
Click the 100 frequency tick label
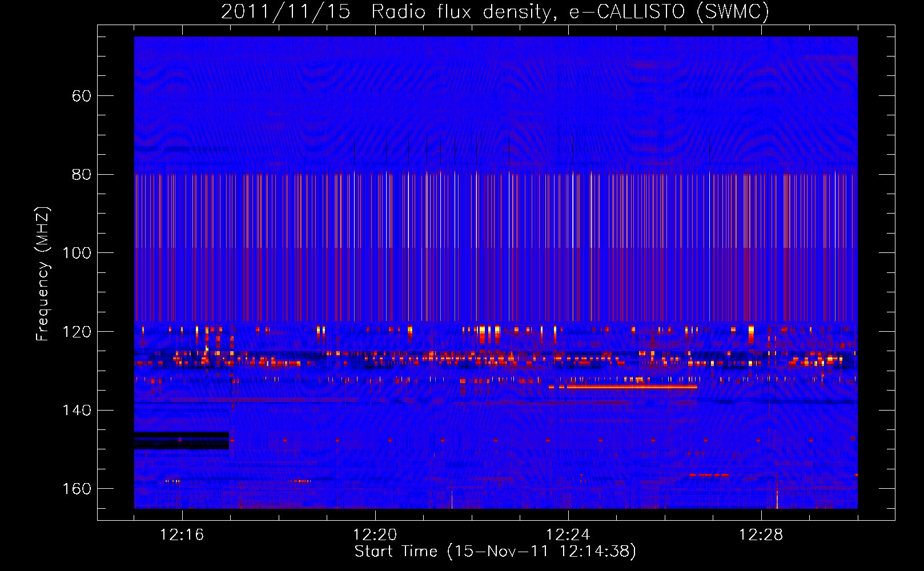(x=77, y=253)
